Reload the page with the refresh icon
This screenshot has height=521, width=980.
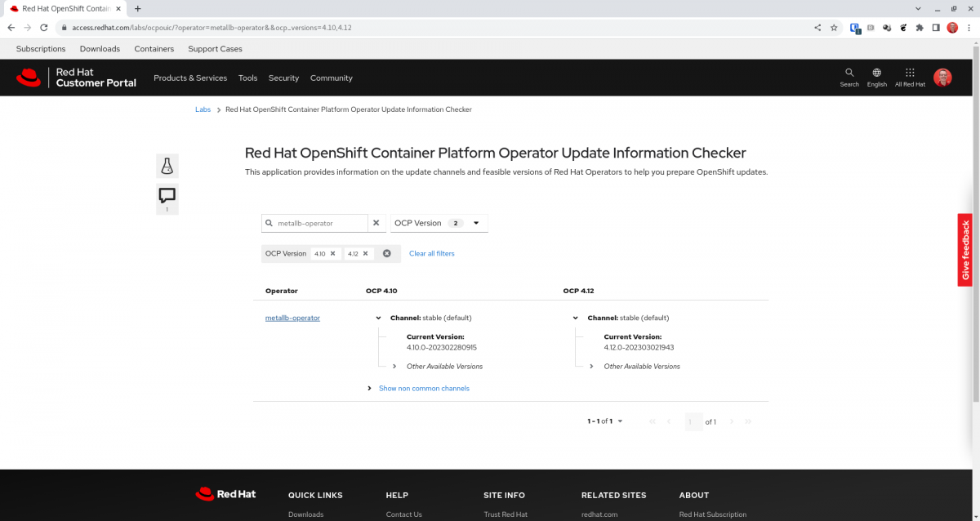point(44,27)
